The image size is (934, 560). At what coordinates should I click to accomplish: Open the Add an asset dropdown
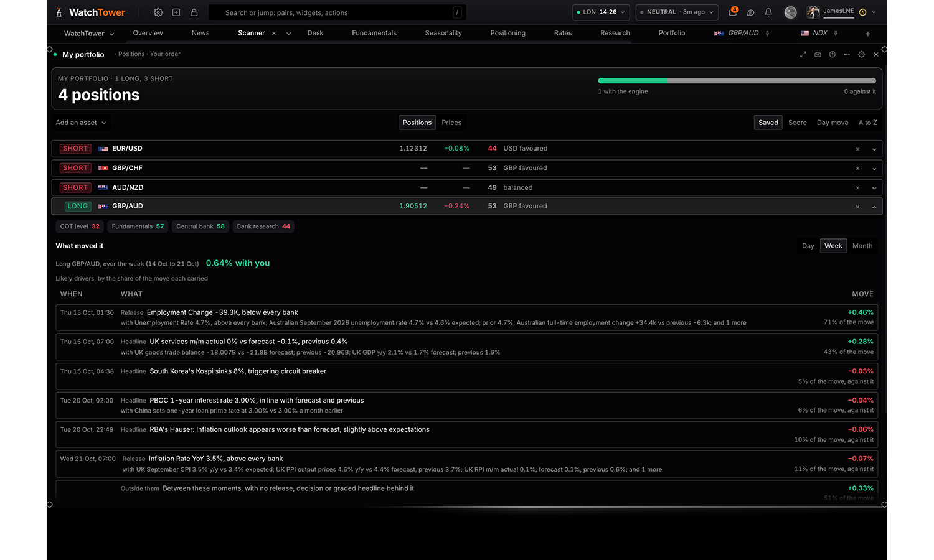point(81,123)
